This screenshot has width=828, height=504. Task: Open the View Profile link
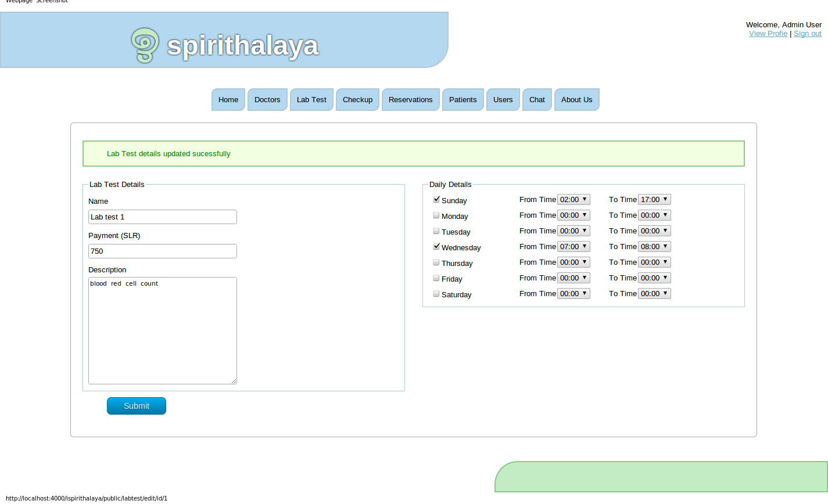click(768, 33)
